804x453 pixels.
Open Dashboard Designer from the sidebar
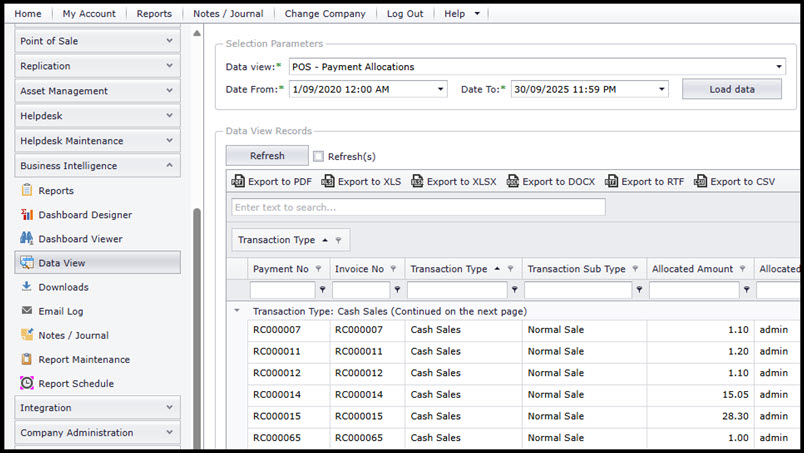click(85, 215)
